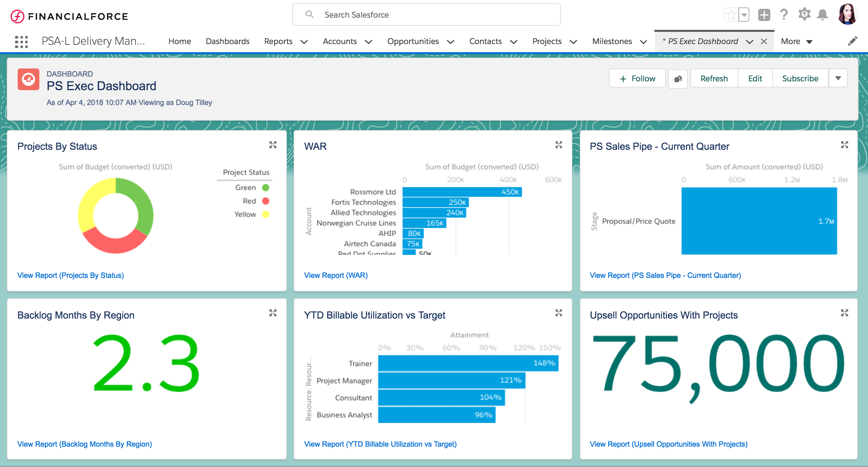The height and width of the screenshot is (467, 868).
Task: Open View Report (WAR) link
Action: (335, 275)
